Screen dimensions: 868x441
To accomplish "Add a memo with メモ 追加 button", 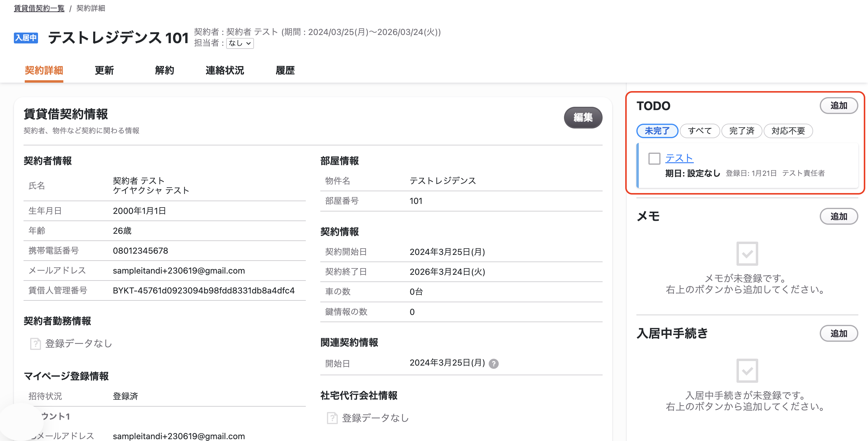I will click(x=839, y=216).
